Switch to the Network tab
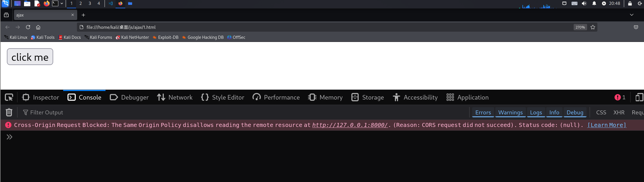644x182 pixels. click(x=175, y=98)
